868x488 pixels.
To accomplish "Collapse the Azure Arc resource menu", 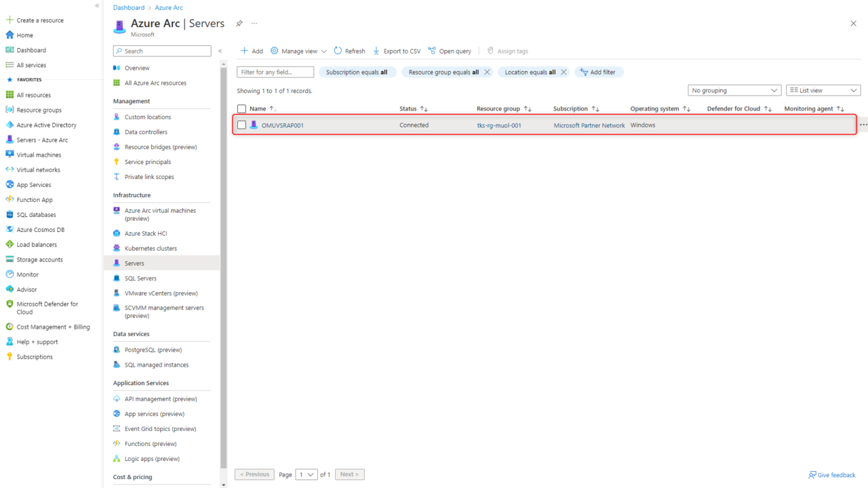I will pyautogui.click(x=220, y=51).
